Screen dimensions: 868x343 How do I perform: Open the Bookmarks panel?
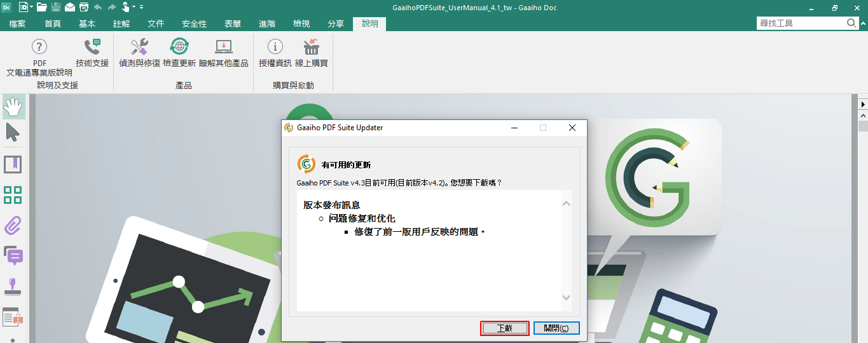click(13, 165)
